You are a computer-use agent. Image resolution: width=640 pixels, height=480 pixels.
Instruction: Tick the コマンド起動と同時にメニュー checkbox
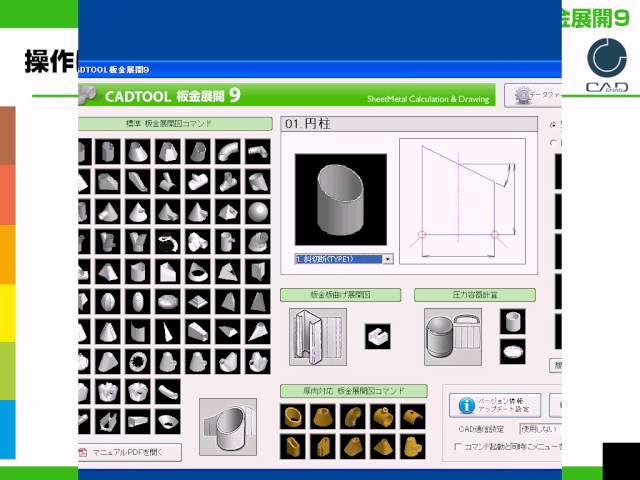[457, 447]
